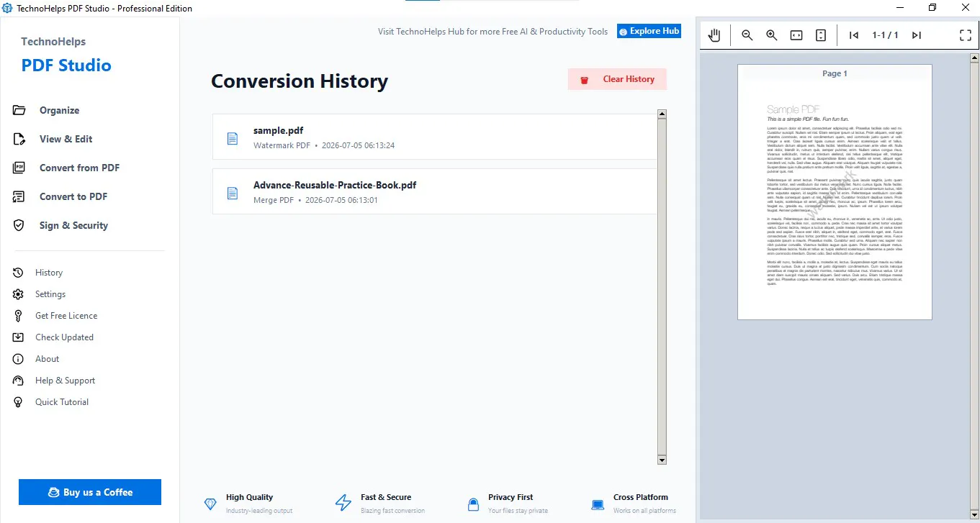Click the PDF Studio logo text

66,65
